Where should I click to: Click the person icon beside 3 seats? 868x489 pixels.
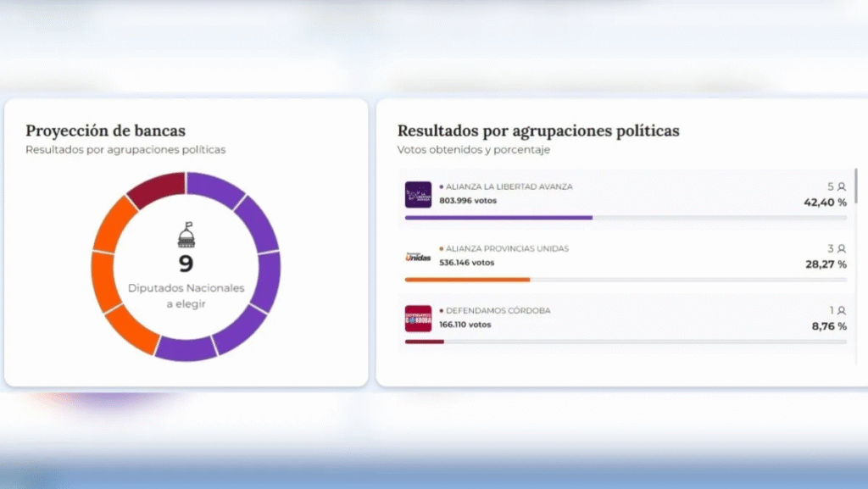(x=842, y=248)
